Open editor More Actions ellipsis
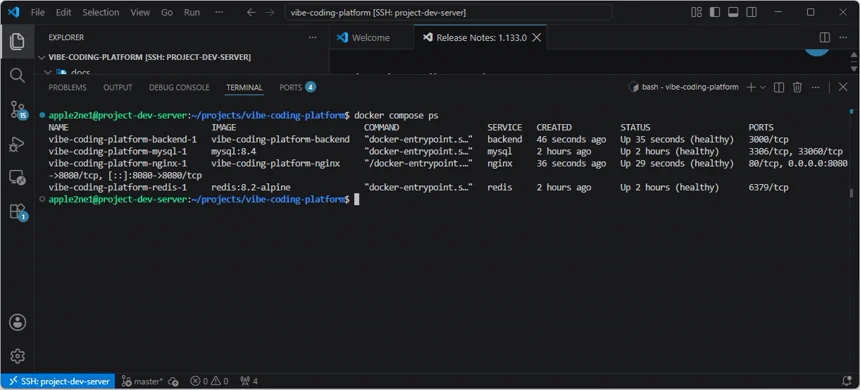 point(843,37)
